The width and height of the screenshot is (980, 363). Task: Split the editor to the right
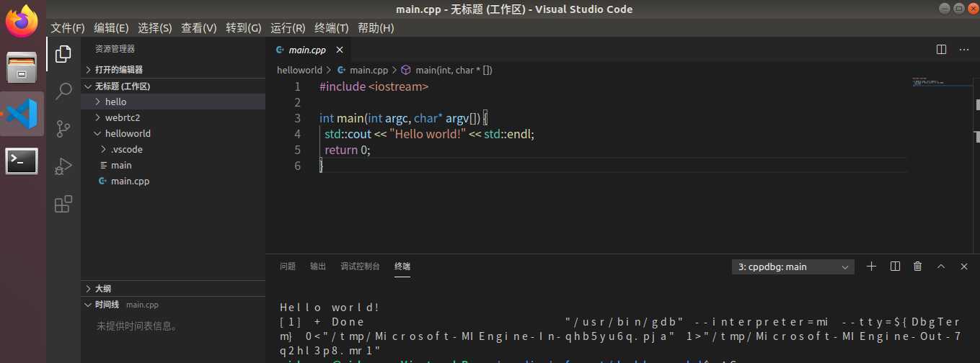[941, 50]
